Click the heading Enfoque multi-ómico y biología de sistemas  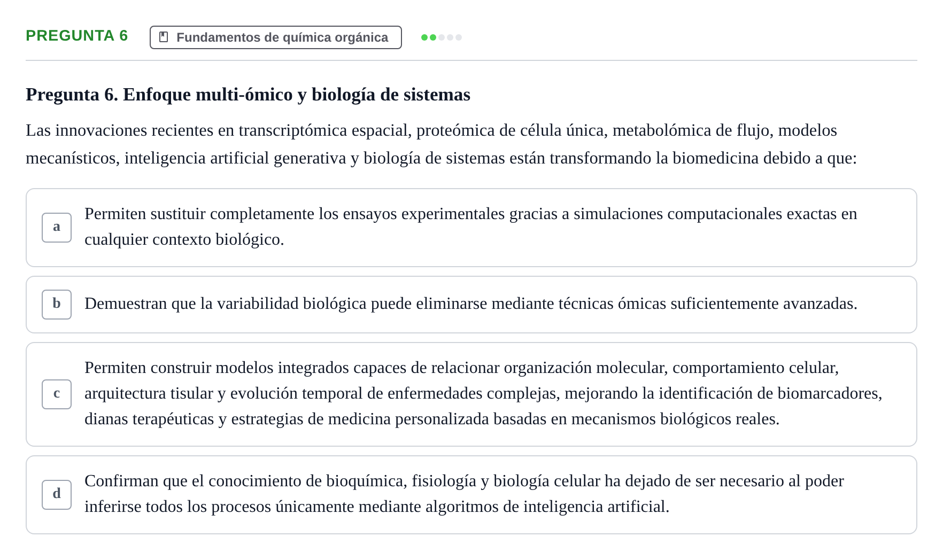248,95
